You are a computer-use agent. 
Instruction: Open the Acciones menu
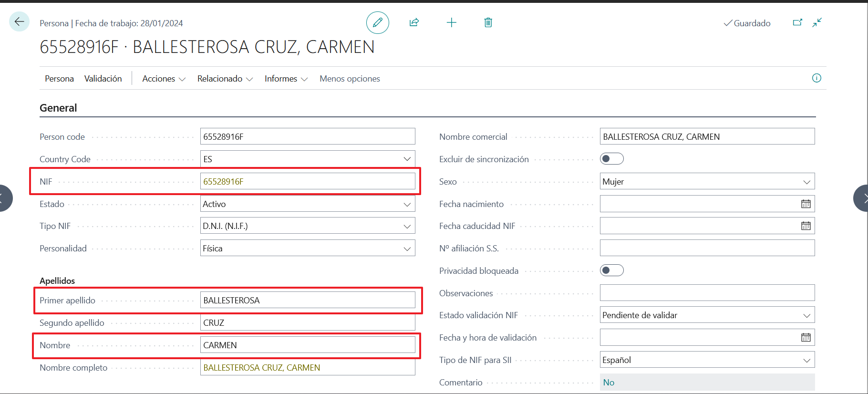tap(164, 79)
